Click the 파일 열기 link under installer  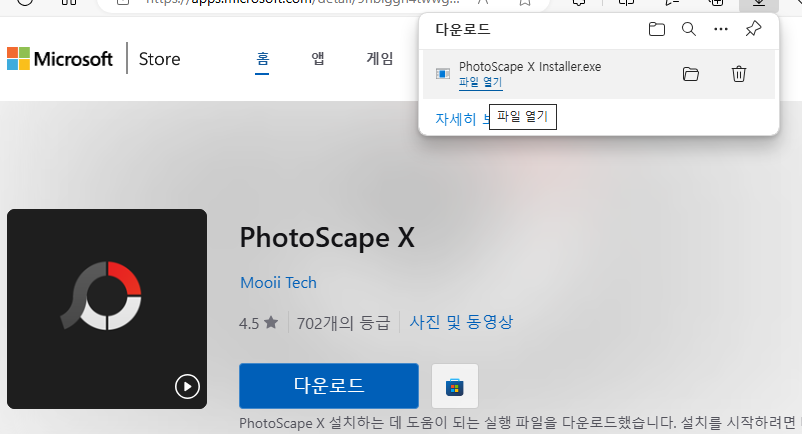(480, 82)
